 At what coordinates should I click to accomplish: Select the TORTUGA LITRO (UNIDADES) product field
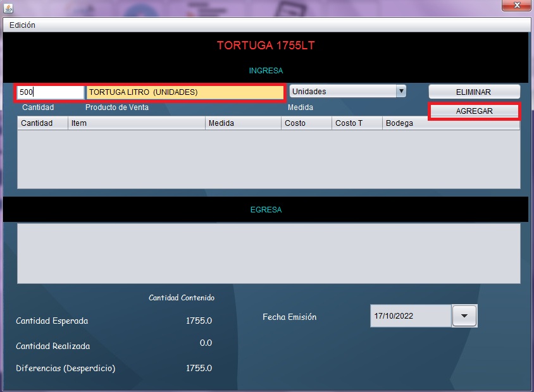185,92
